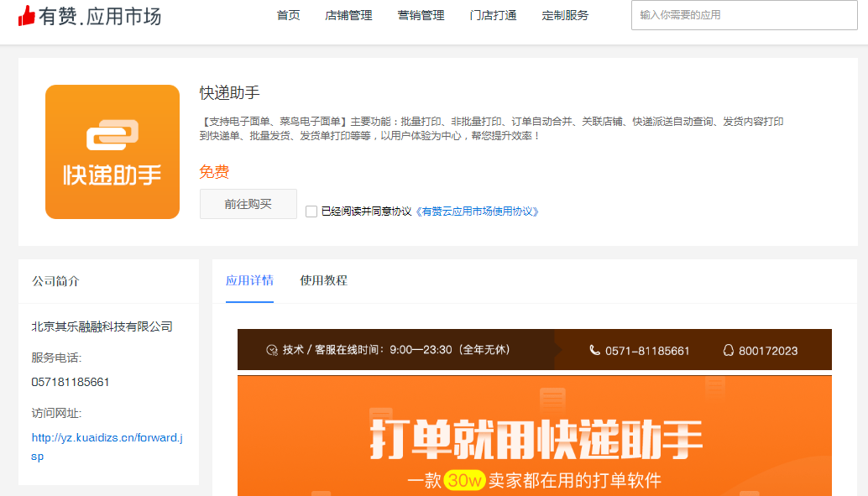Click the QQ icon beside 800172023
868x496 pixels.
(728, 350)
